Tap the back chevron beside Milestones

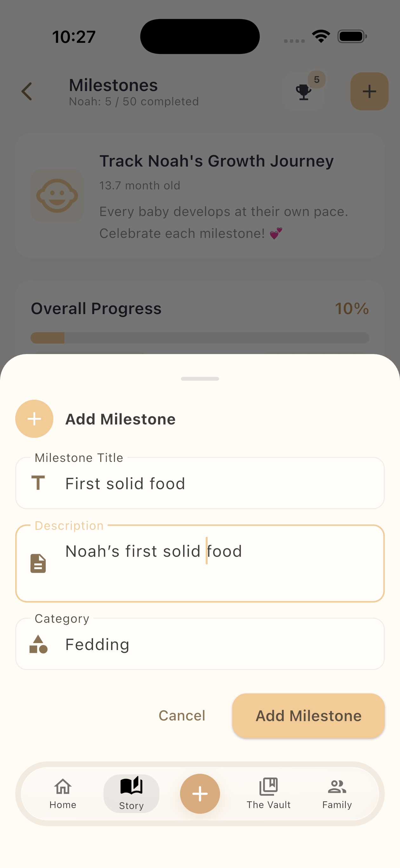click(27, 91)
